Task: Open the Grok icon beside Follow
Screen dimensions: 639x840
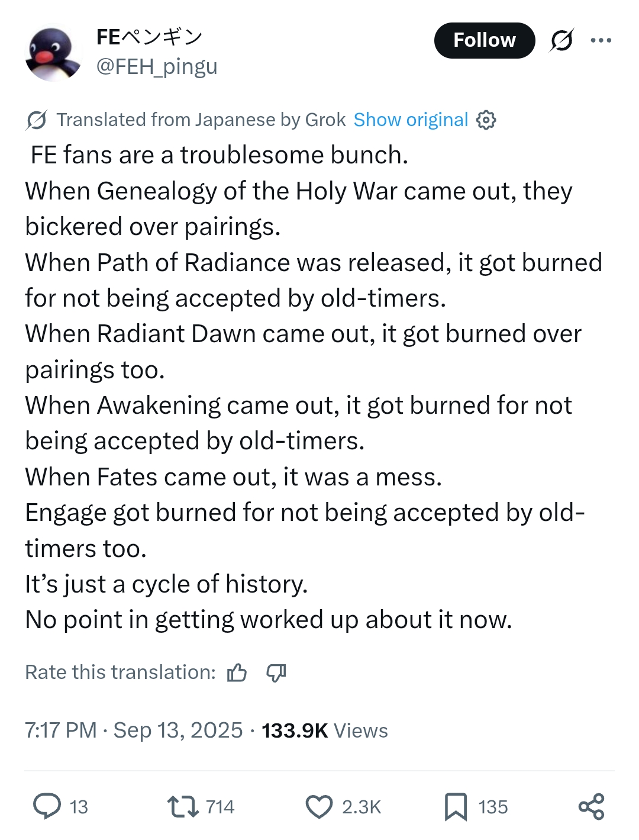Action: tap(561, 40)
